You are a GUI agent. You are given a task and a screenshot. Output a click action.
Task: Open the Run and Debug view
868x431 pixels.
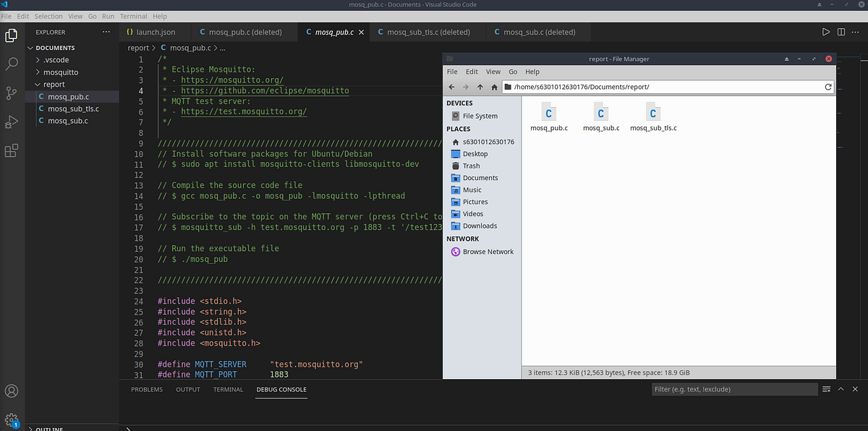click(11, 120)
